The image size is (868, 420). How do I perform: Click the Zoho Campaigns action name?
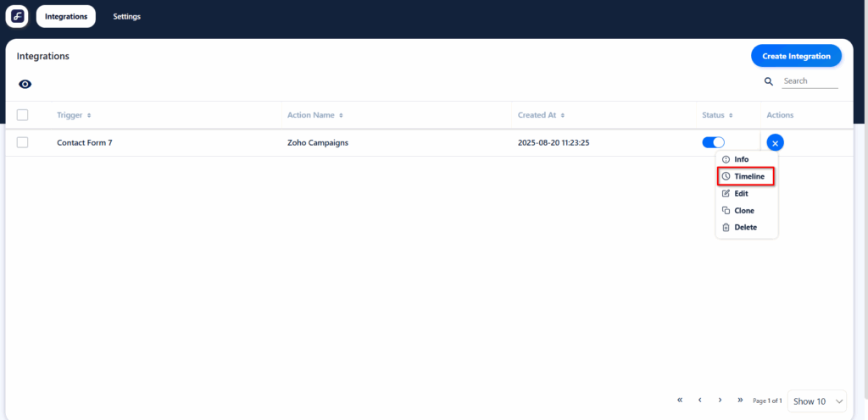pyautogui.click(x=318, y=142)
